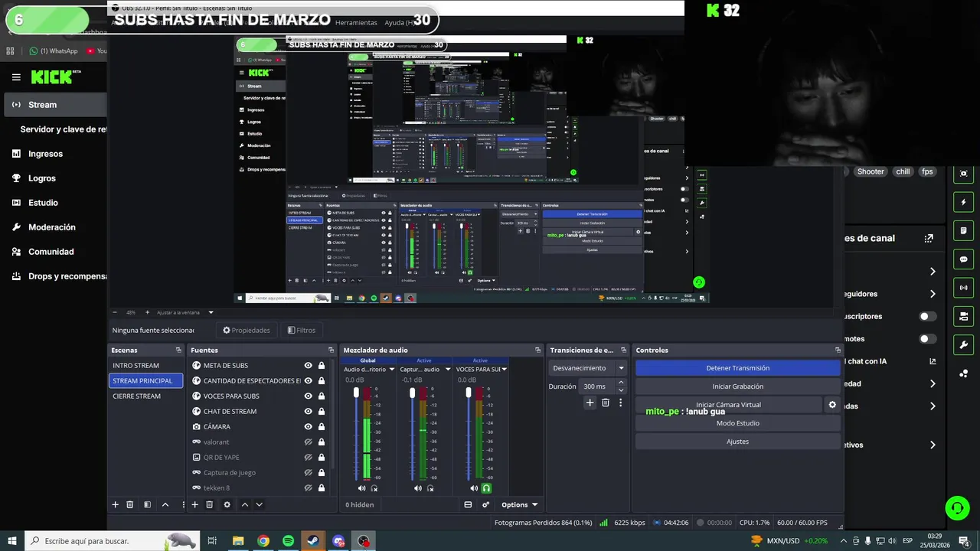Click the lightning bolt icon in Kick sidebar
This screenshot has height=551, width=980.
click(x=963, y=202)
